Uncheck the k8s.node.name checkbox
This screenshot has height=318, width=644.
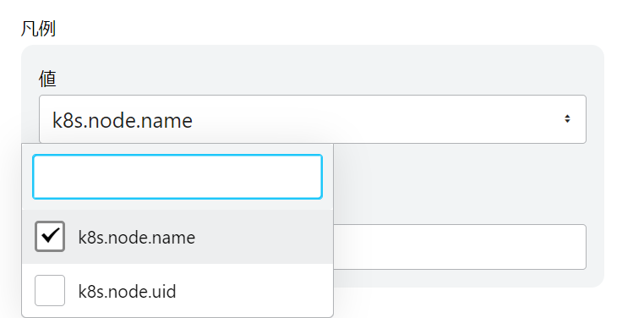pos(50,236)
